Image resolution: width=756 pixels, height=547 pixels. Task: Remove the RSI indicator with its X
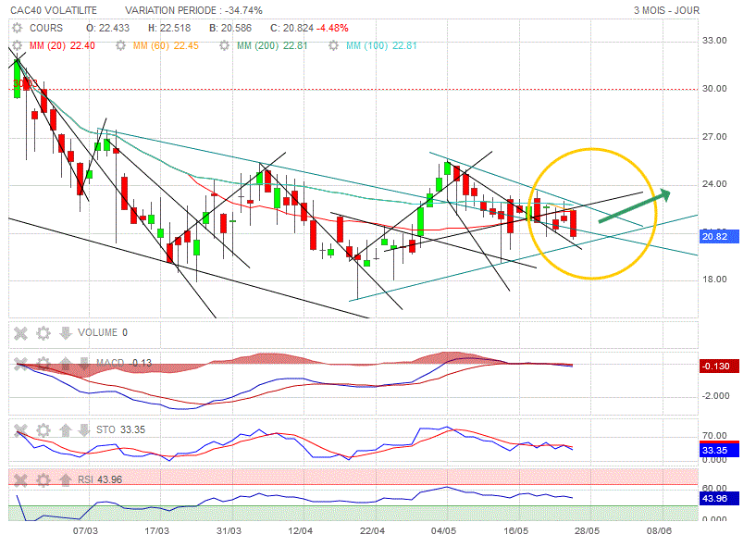(20, 480)
